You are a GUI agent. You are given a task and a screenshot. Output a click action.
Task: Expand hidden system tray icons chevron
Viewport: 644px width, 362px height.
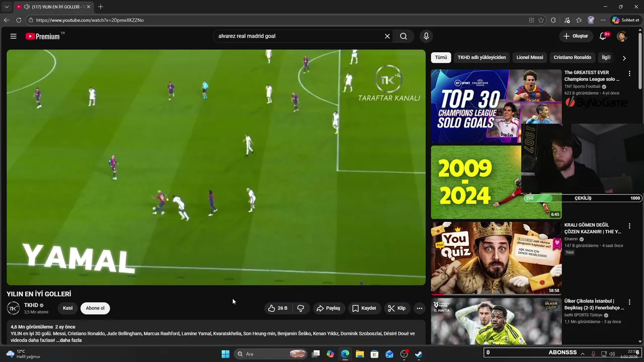(x=583, y=354)
